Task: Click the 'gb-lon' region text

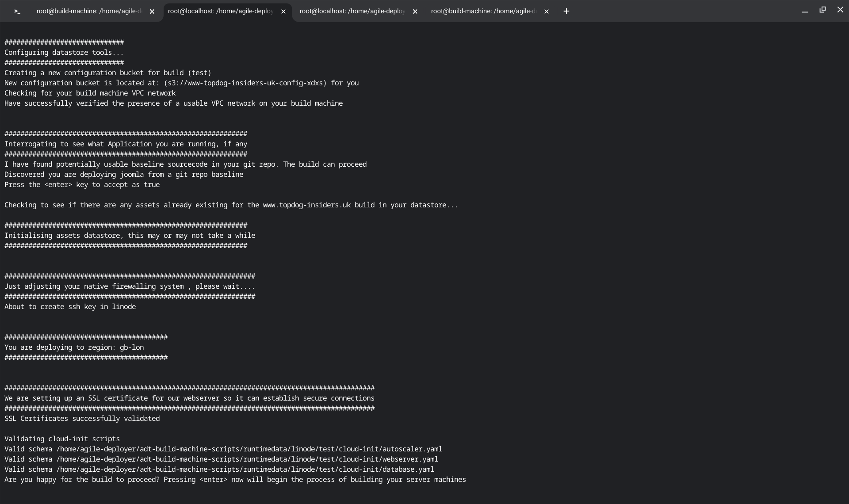Action: [131, 347]
